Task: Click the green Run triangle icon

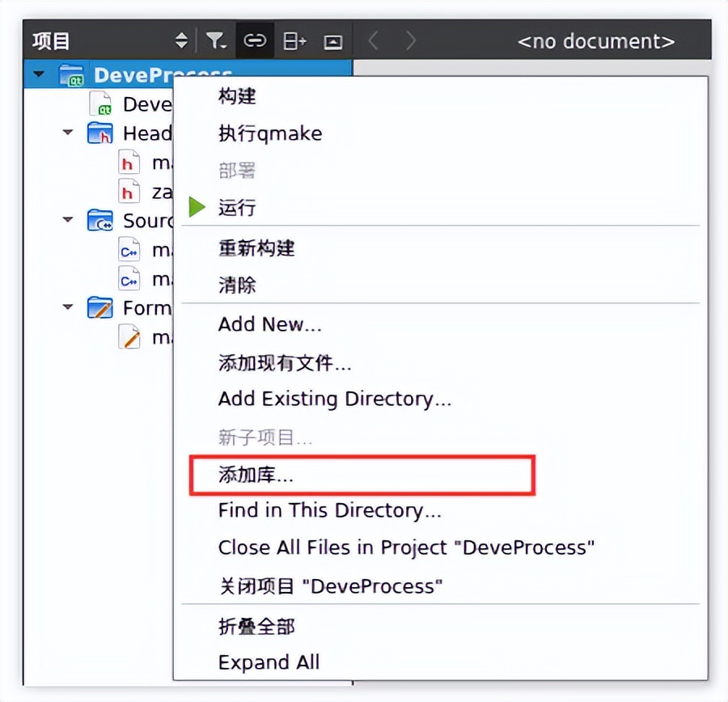Action: 195,207
